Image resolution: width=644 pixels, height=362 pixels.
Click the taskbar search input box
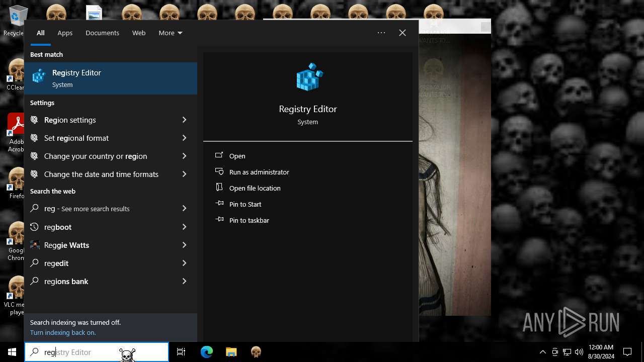(97, 352)
